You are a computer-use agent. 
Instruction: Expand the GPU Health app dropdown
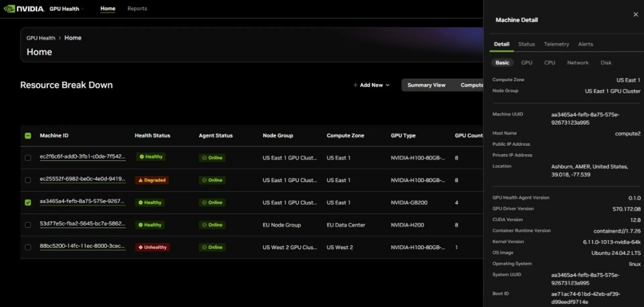83,9
